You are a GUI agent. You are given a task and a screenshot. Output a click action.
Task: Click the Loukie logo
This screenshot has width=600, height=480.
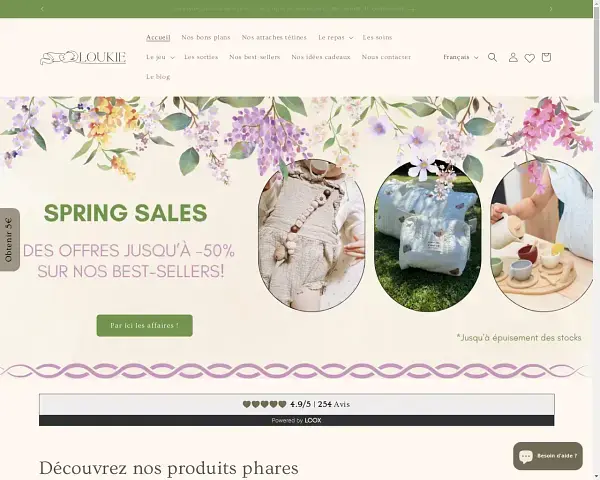83,57
